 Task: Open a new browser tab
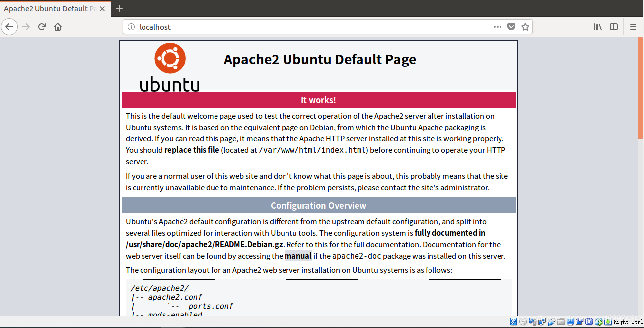point(119,8)
